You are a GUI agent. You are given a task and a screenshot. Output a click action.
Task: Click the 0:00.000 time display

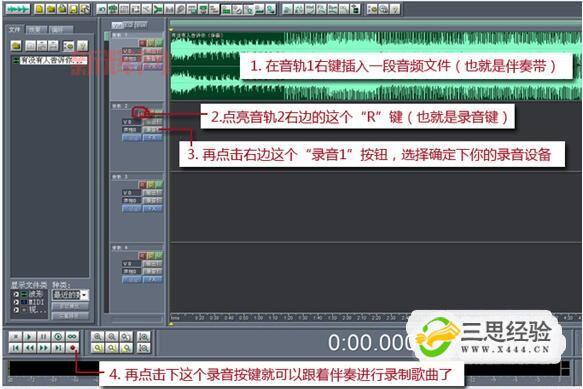point(370,342)
